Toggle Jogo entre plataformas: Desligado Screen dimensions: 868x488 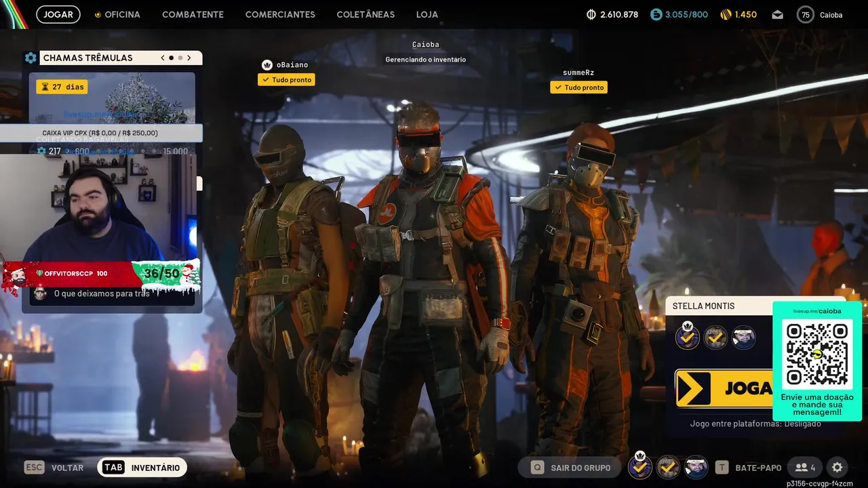click(755, 424)
